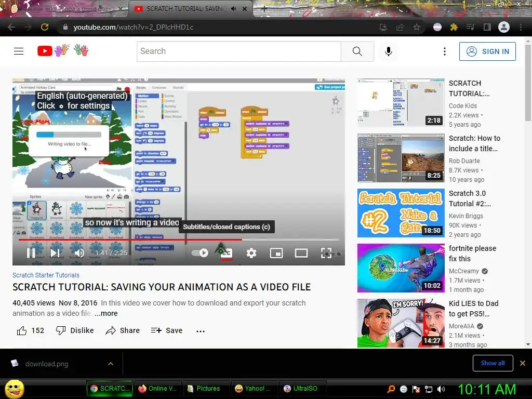Viewport: 532px width, 399px height.
Task: Open YouTube settings three-dot menu
Action: coord(445,51)
